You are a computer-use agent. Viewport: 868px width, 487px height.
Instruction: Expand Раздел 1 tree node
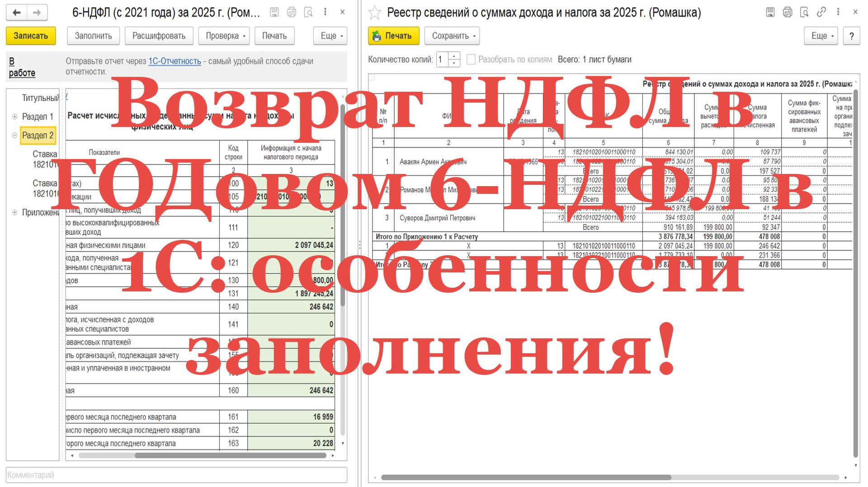[14, 117]
